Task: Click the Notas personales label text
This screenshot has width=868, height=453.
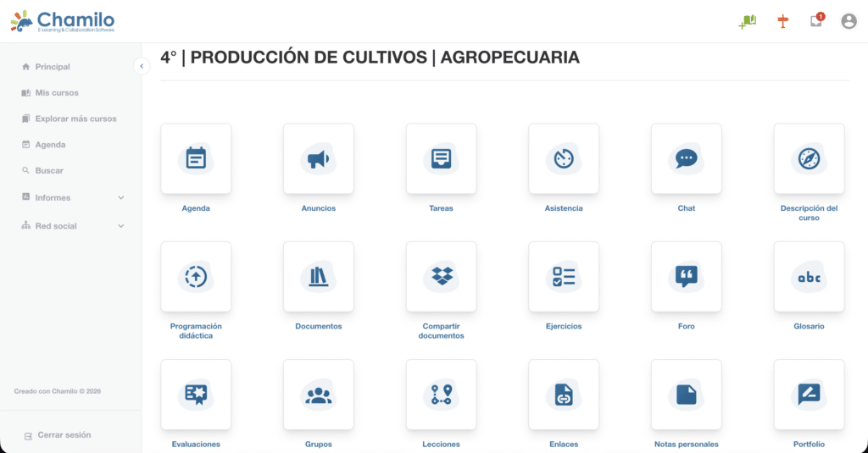Action: 687,445
